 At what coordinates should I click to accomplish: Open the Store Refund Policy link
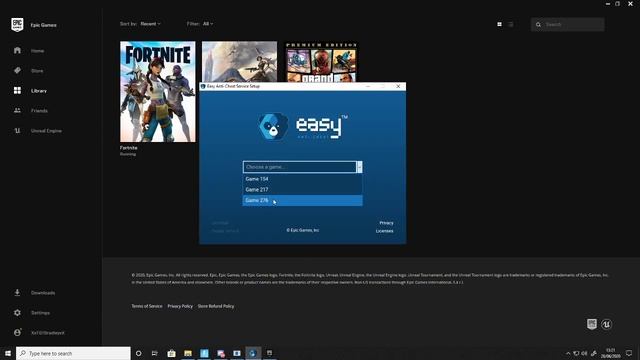tap(216, 306)
